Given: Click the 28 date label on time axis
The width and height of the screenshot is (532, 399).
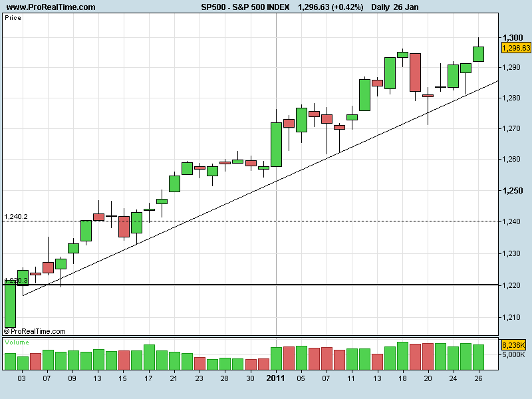Looking at the screenshot, I should pyautogui.click(x=224, y=378).
